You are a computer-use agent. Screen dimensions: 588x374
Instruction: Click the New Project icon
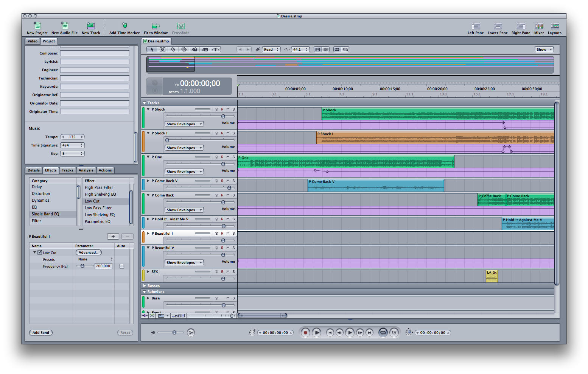point(37,26)
